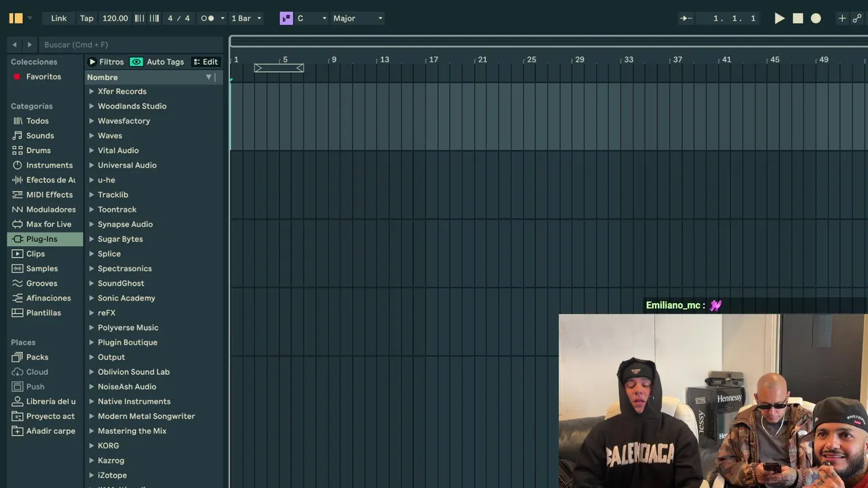Click the Grooves category icon
The width and height of the screenshot is (868, 488).
(18, 283)
